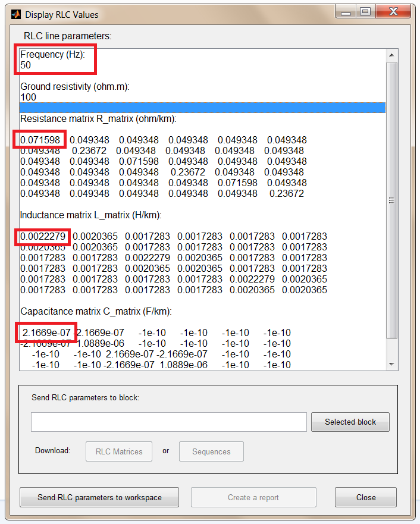Select the Ground resistivity (ohm.m) line
420x524 pixels.
click(74, 87)
